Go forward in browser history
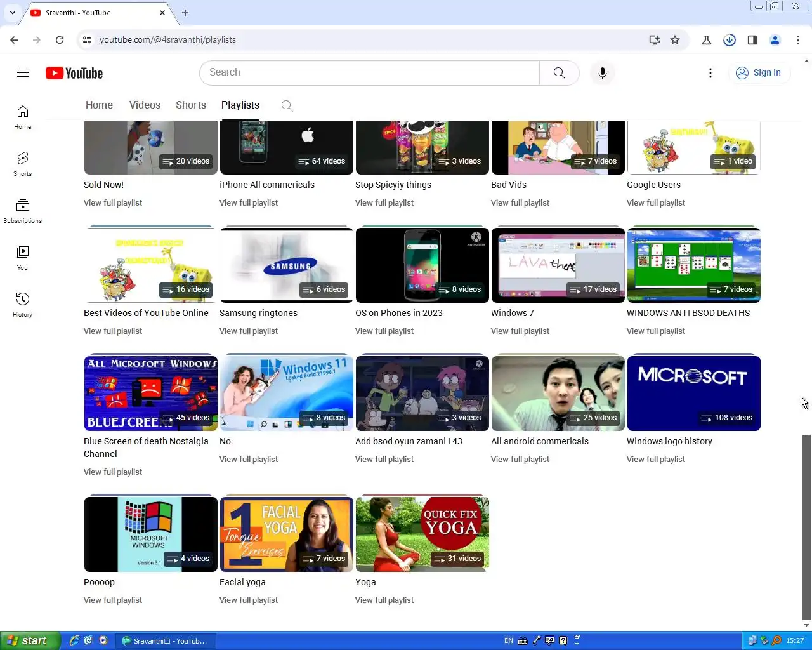 (37, 39)
